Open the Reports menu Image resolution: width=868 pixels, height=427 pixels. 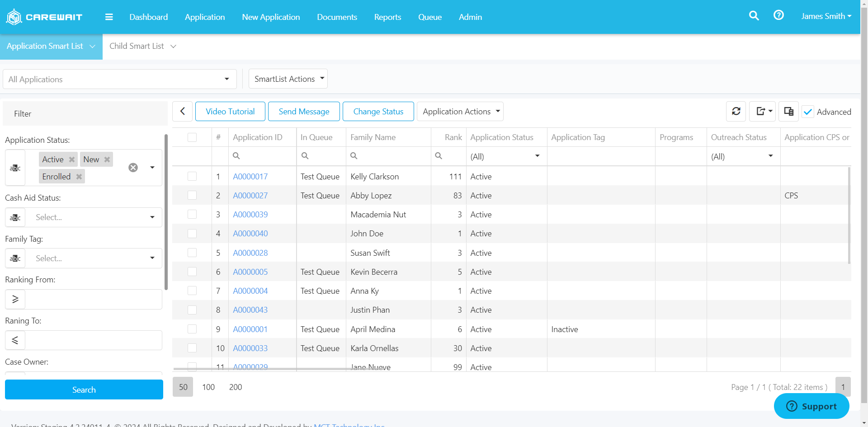pos(387,17)
